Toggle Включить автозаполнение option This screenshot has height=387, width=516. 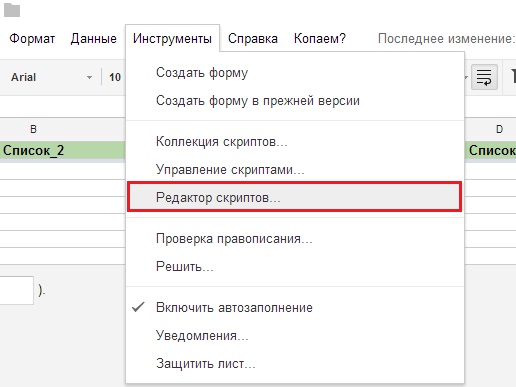tap(295, 307)
